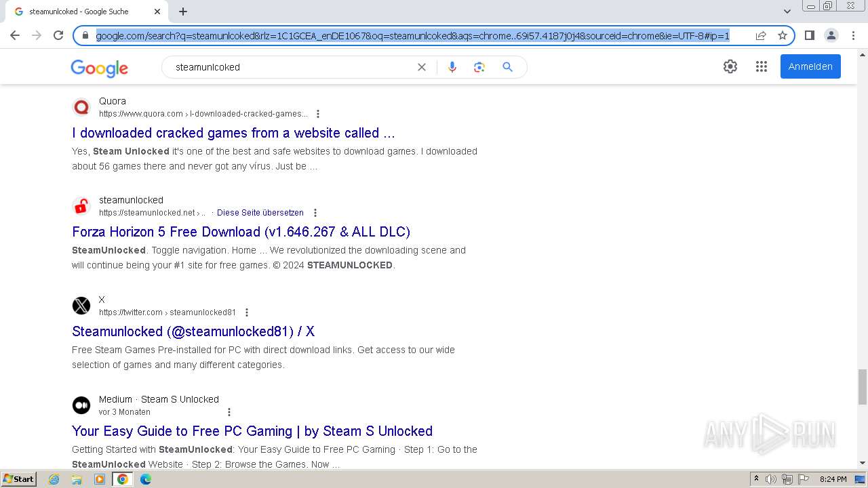Open 'Your Easy Guide to Free PC Gaming' link
868x488 pixels.
[252, 431]
